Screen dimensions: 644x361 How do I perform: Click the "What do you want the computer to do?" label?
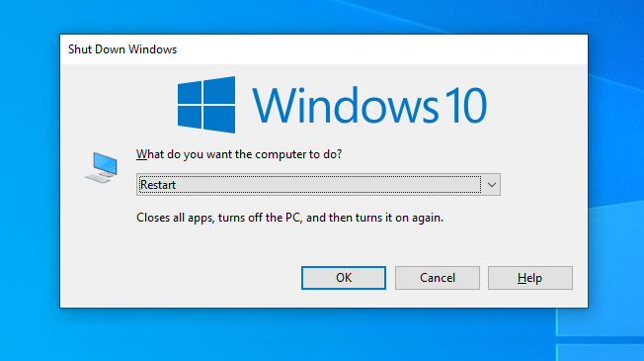coord(239,154)
